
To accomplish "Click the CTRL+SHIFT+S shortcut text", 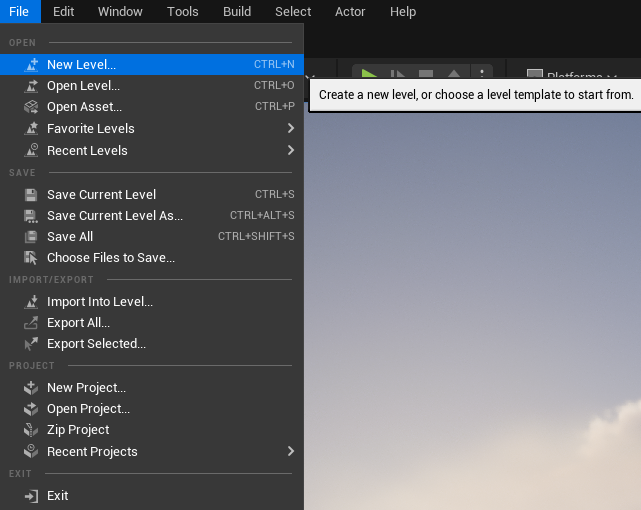I will pyautogui.click(x=256, y=237).
